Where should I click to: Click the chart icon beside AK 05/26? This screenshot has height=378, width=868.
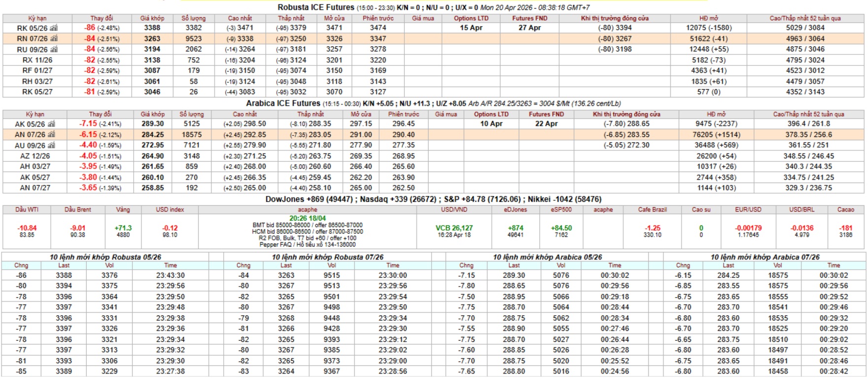click(x=51, y=124)
